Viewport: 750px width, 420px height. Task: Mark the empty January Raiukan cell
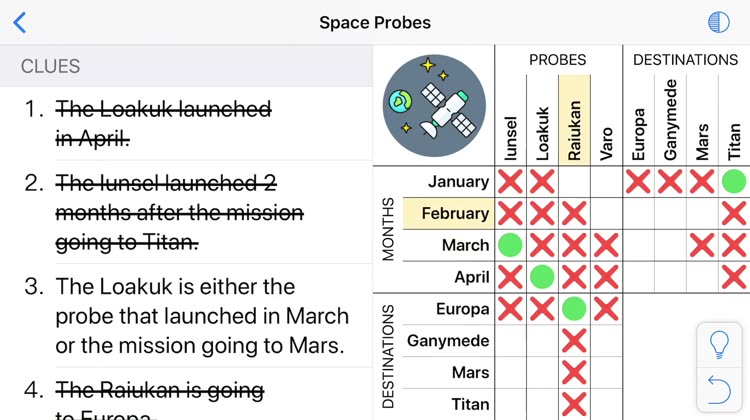tap(574, 182)
